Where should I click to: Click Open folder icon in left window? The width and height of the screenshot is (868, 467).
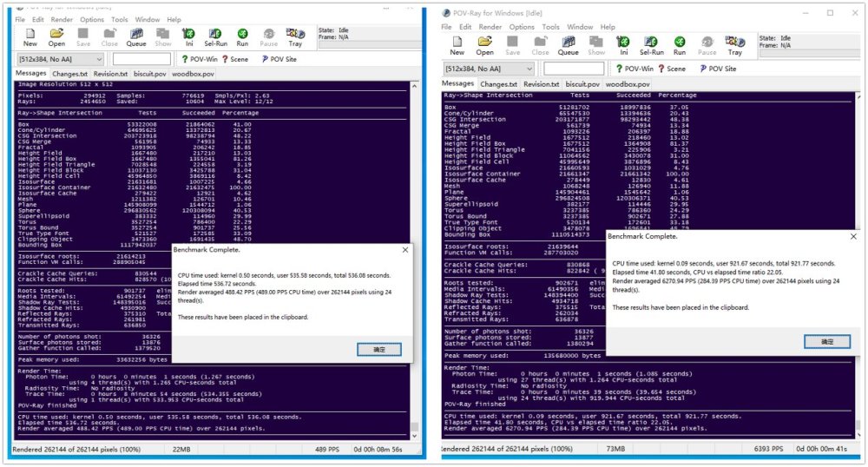tap(56, 37)
